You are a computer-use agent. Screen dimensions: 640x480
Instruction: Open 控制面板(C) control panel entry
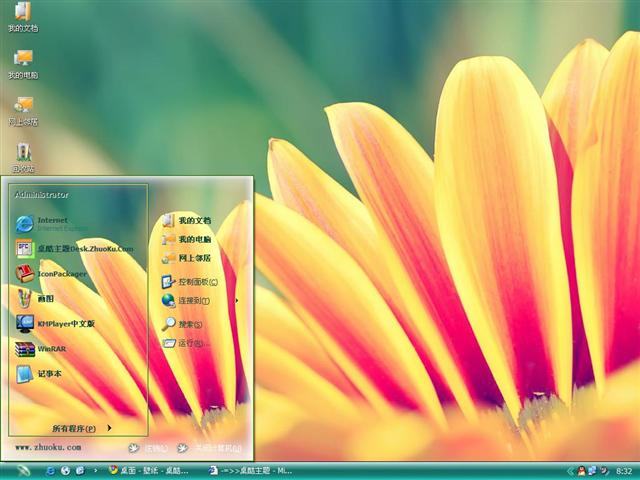pyautogui.click(x=189, y=282)
